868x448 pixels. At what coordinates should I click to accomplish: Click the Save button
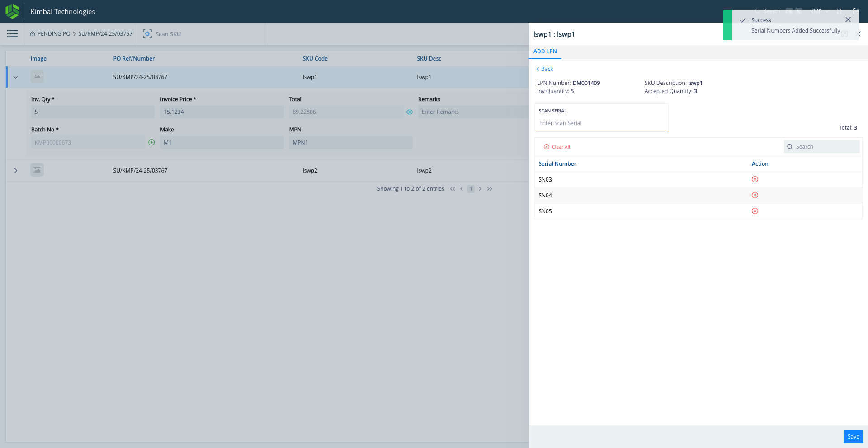(x=854, y=437)
